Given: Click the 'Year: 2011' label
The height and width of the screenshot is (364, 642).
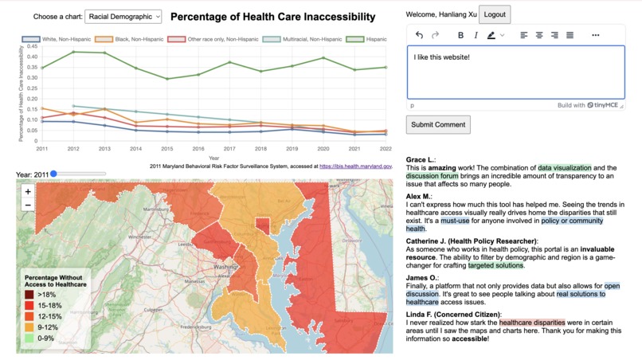Looking at the screenshot, I should click(33, 175).
